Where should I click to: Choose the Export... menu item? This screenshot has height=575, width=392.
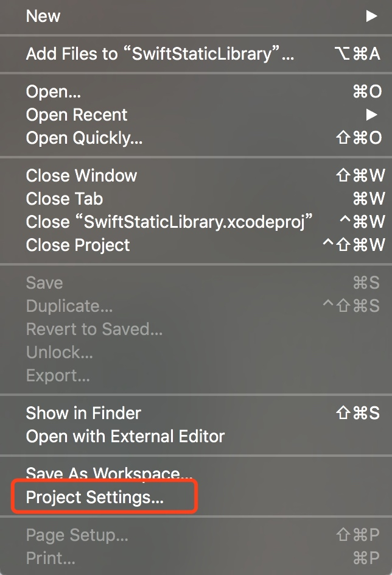[x=58, y=375]
